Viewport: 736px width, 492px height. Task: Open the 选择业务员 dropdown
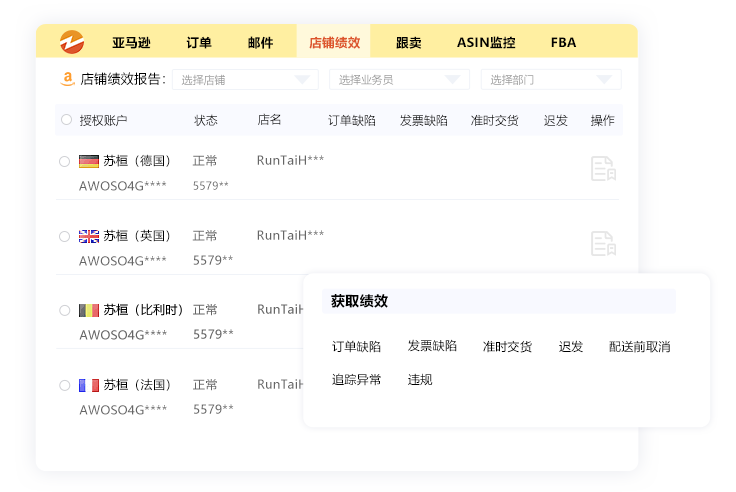[x=398, y=80]
